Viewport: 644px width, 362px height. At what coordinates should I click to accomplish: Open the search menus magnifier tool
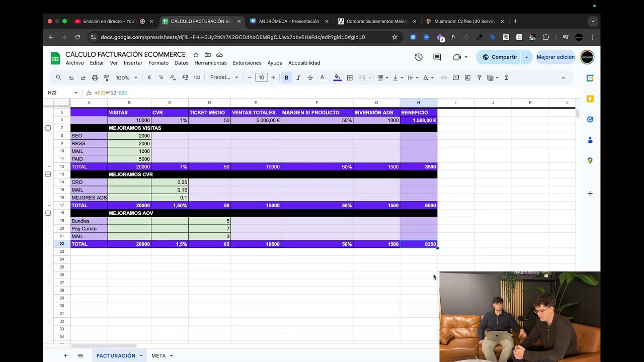tap(59, 78)
